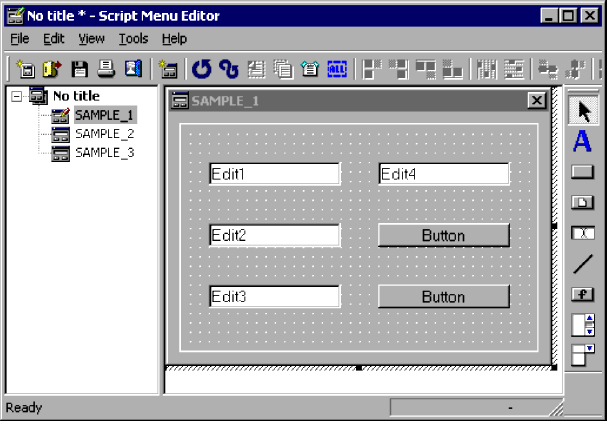Click the blue preview icon after Print
This screenshot has width=607, height=421.
133,69
